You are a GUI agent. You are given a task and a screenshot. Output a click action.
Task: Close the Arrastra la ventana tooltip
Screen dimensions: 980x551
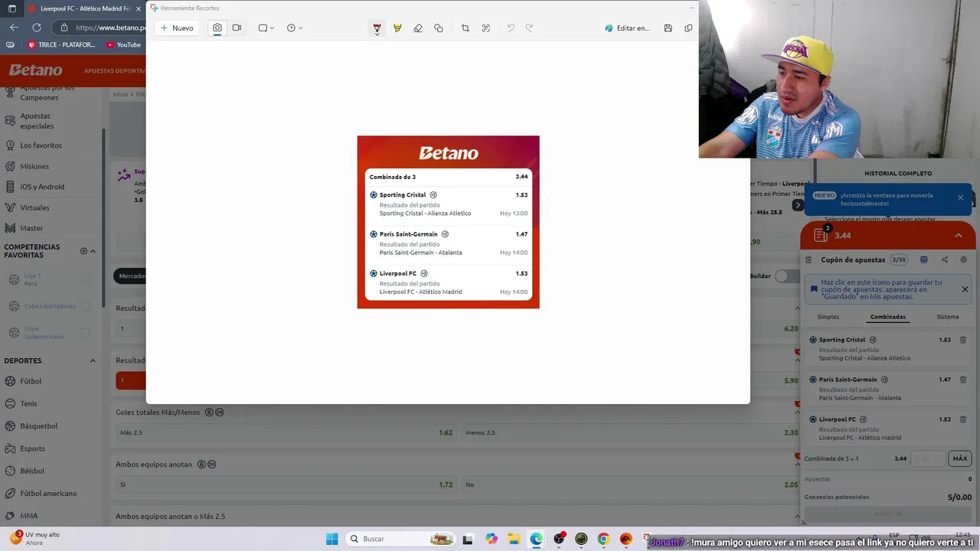[961, 197]
